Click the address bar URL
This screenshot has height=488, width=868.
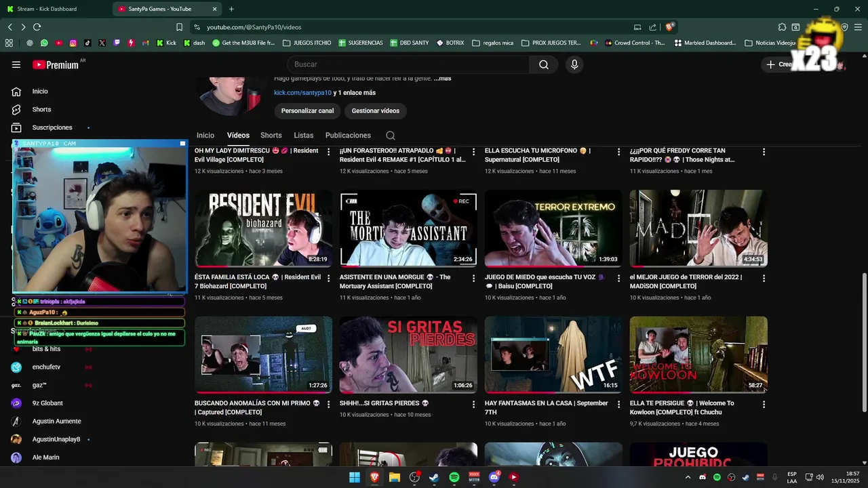(x=254, y=27)
